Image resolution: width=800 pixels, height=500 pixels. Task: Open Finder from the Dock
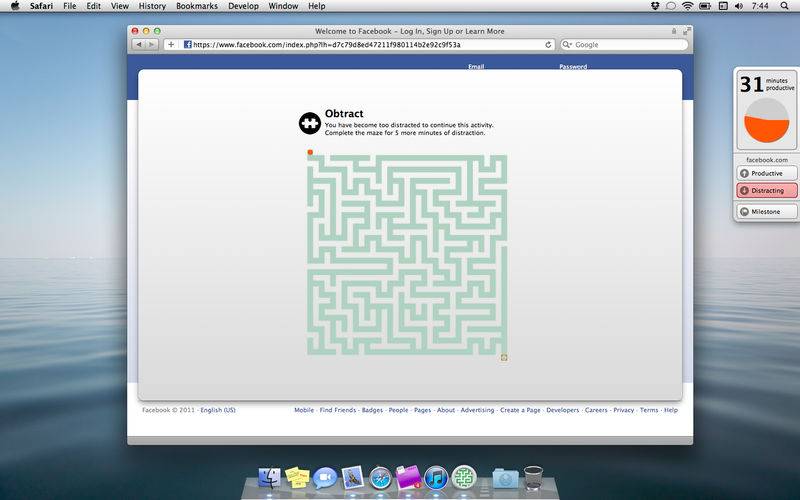(269, 479)
